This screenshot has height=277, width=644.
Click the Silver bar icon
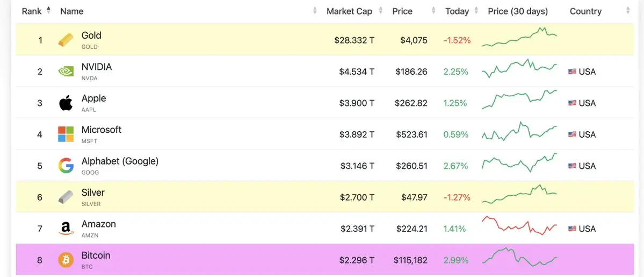[x=66, y=197]
